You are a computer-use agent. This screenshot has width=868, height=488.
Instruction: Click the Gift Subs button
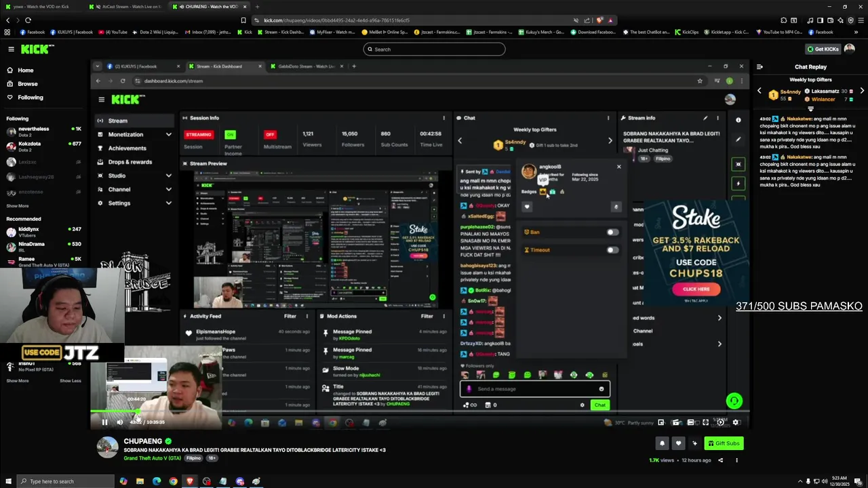[x=723, y=443]
